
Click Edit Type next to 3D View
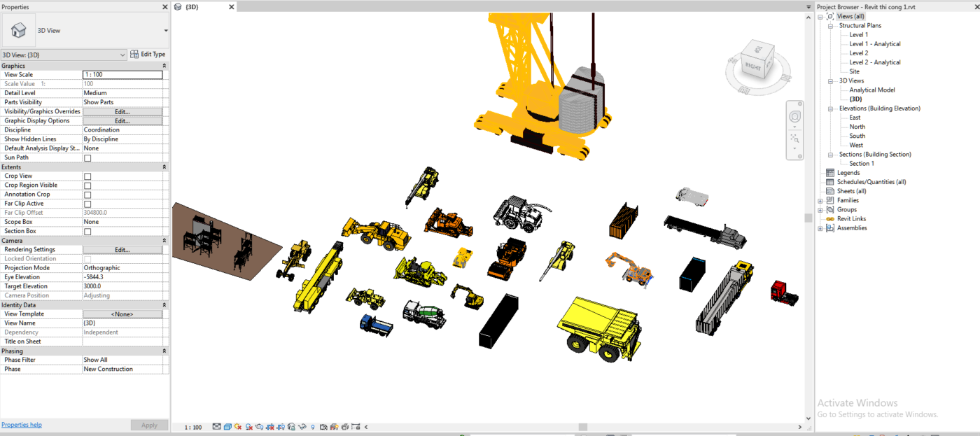[x=148, y=54]
